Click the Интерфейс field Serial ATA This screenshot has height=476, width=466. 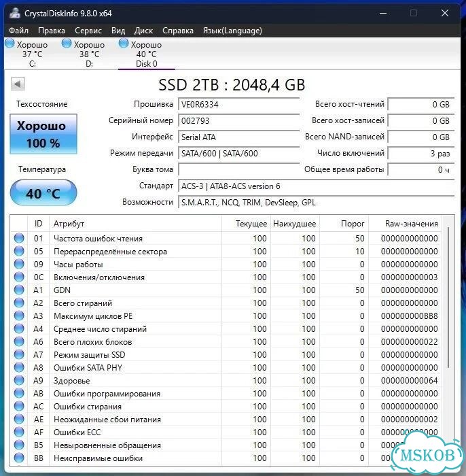[238, 137]
